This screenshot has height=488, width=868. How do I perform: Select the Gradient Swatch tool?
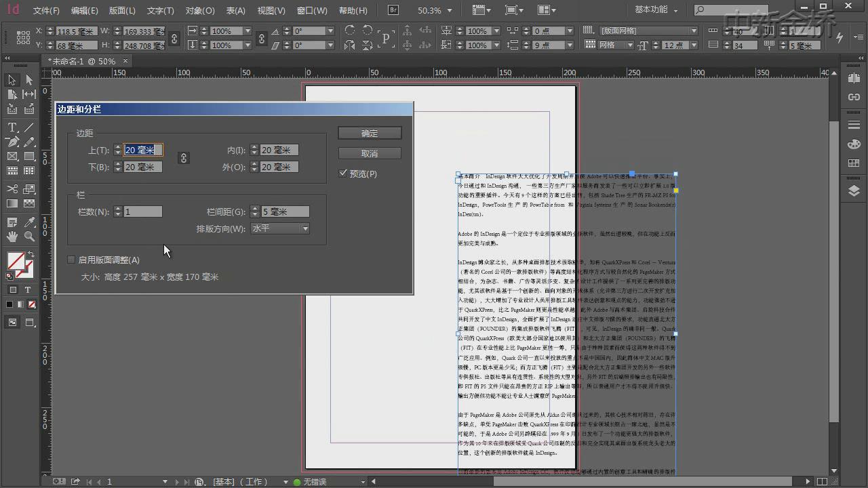point(12,203)
